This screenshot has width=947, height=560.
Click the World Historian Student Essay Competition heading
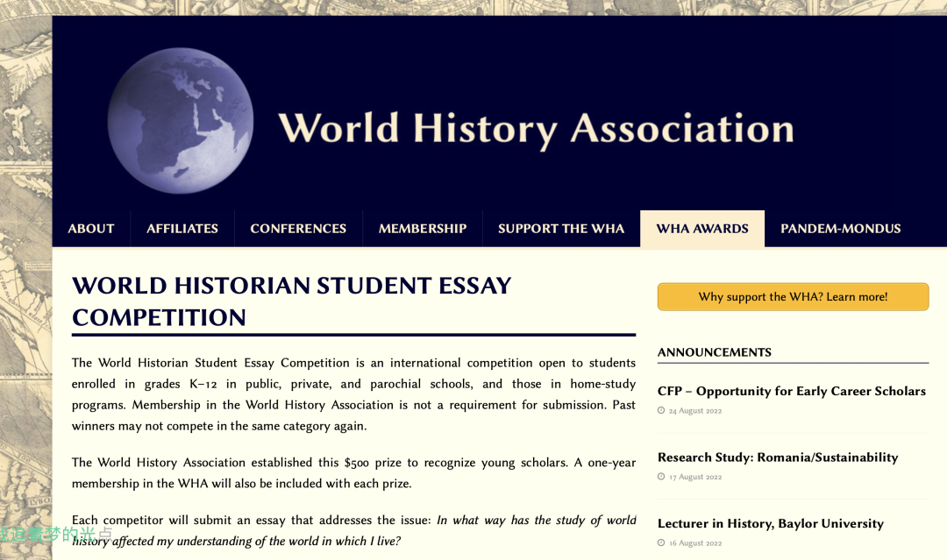(291, 301)
